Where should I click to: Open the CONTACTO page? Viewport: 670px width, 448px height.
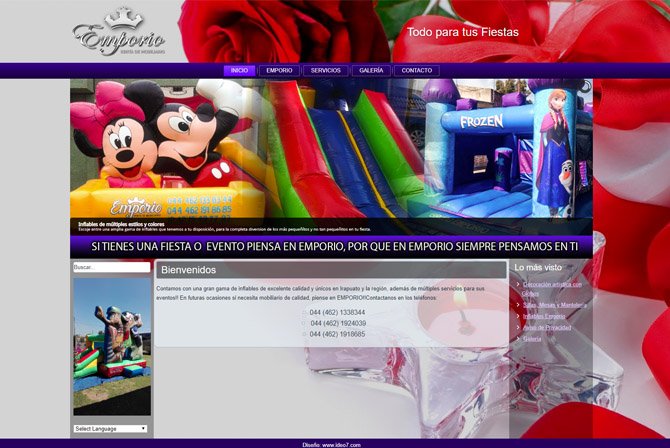click(416, 71)
